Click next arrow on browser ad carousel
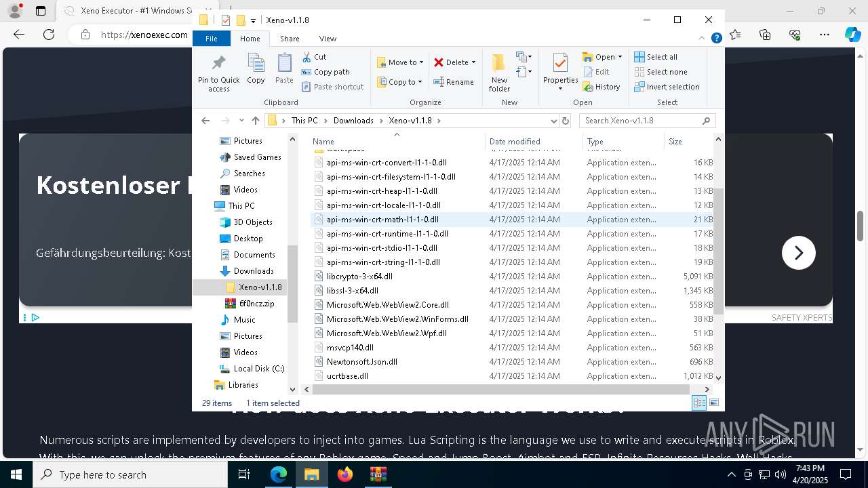Image resolution: width=868 pixels, height=488 pixels. [798, 253]
